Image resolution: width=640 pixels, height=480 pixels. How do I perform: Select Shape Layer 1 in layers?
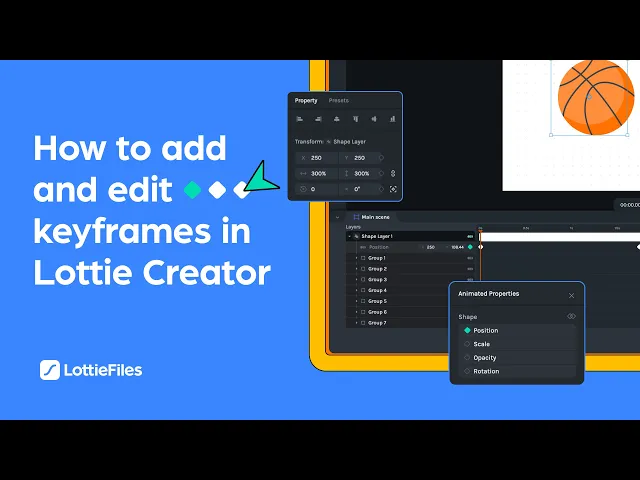(377, 236)
